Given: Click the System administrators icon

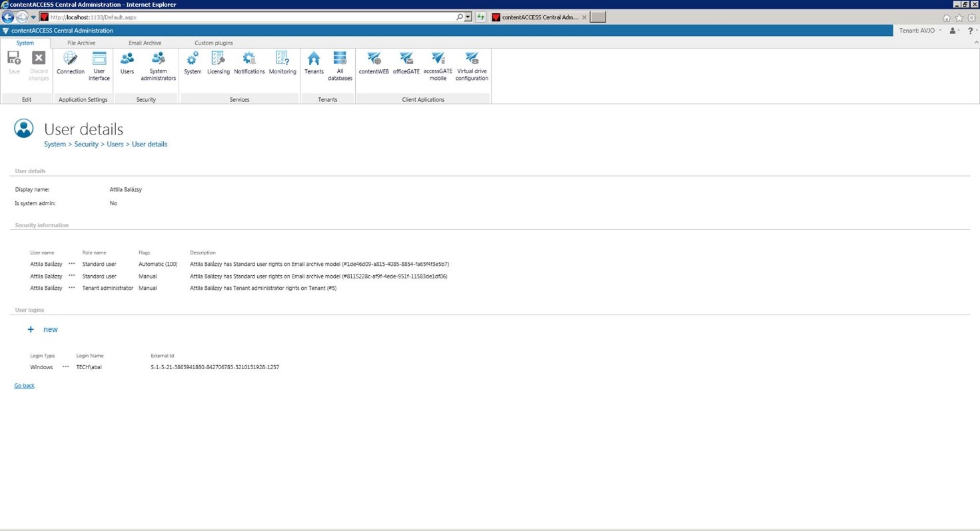Looking at the screenshot, I should pyautogui.click(x=158, y=63).
